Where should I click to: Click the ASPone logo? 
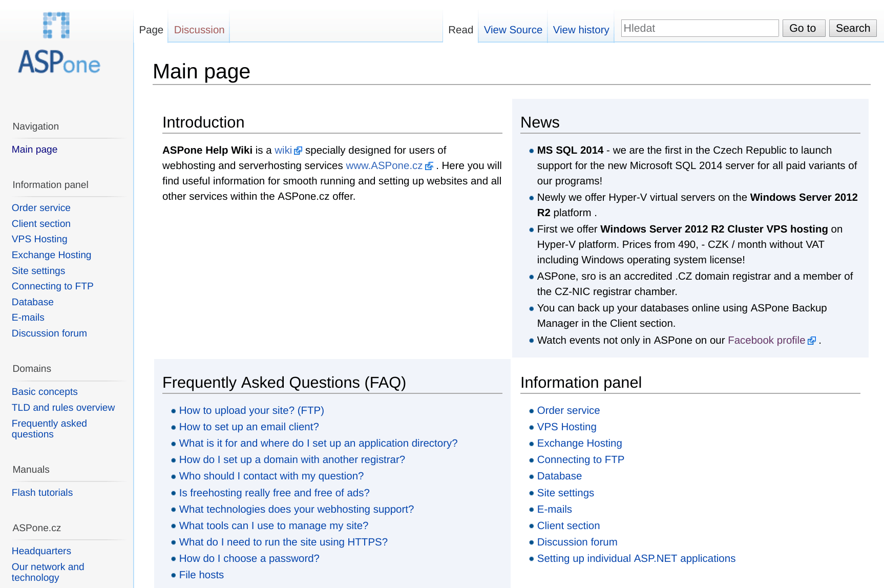coord(59,43)
